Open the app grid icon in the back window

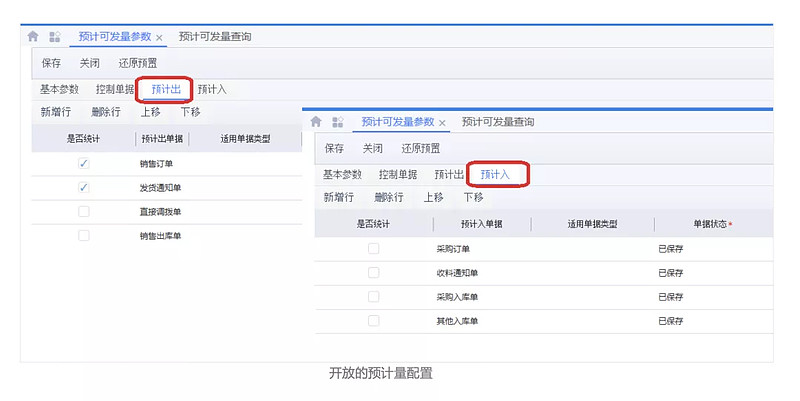[x=55, y=37]
